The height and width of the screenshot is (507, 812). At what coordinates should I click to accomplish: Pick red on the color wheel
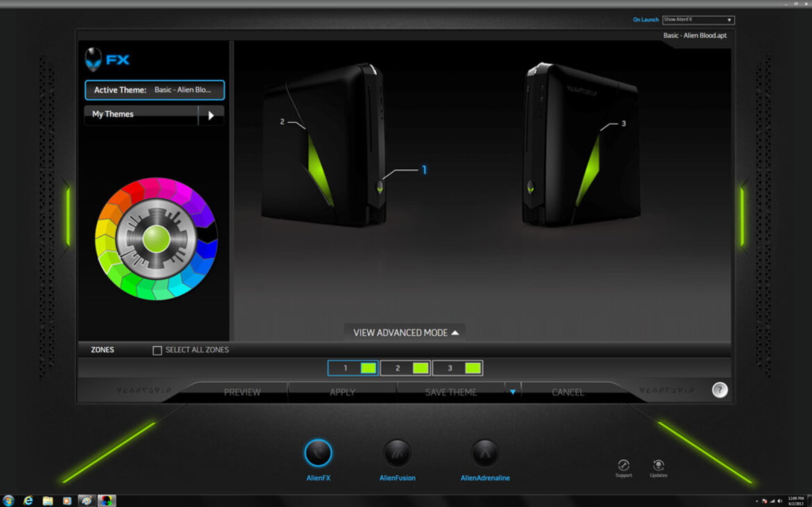tap(135, 191)
